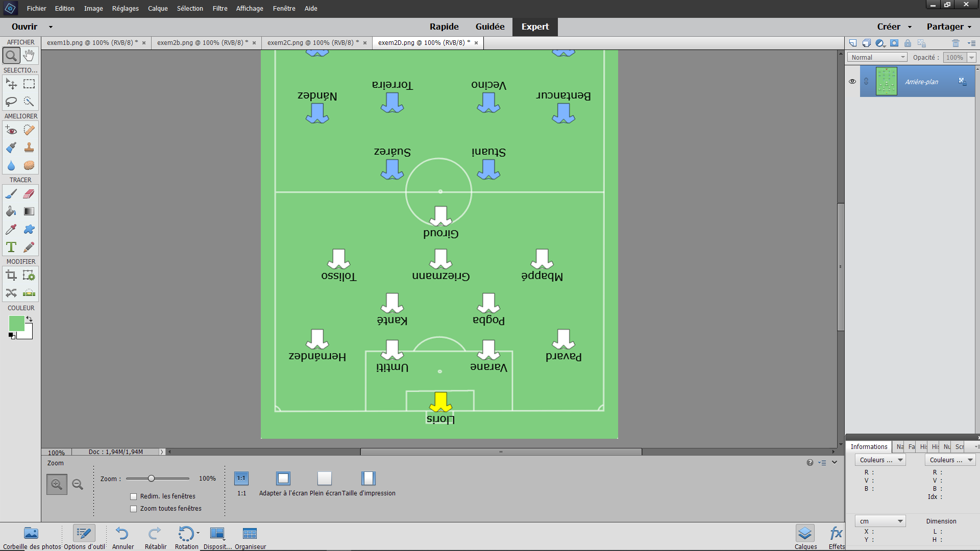Click Plein écran button

click(x=325, y=478)
